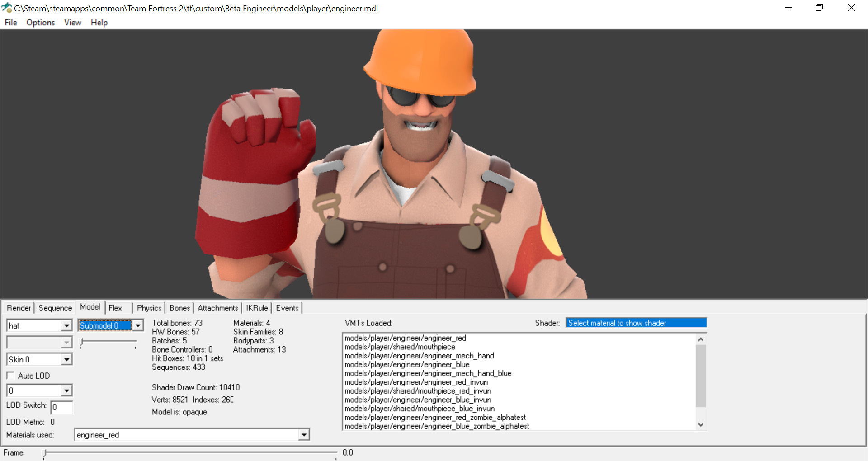Select material in the Shader selector field
Screen dimensions: 868x461
[635, 322]
